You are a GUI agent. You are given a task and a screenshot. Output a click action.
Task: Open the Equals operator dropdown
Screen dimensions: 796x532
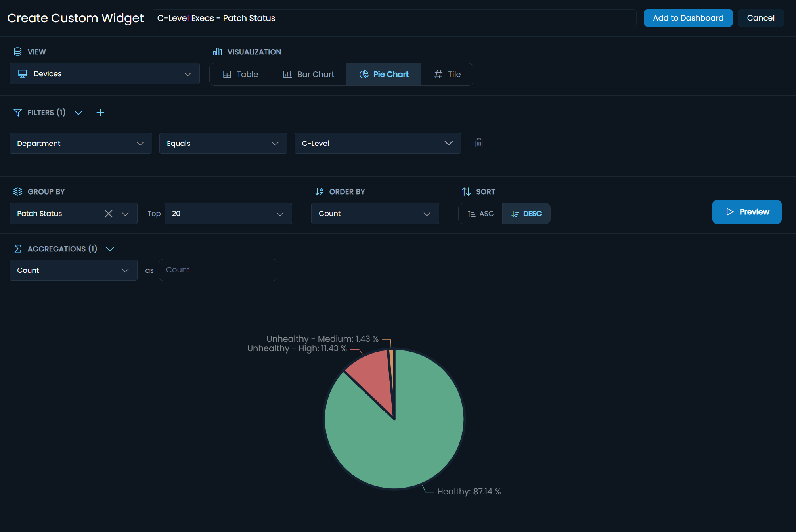coord(223,144)
